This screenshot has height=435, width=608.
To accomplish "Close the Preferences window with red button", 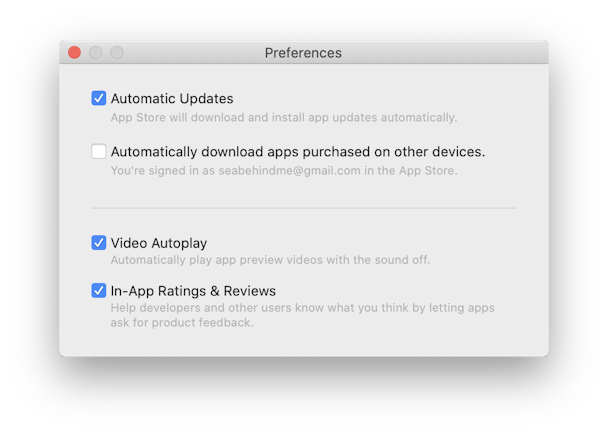I will pos(74,52).
